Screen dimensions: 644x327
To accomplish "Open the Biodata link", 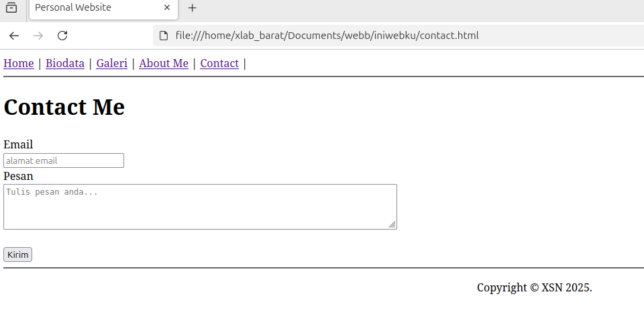I will click(65, 63).
